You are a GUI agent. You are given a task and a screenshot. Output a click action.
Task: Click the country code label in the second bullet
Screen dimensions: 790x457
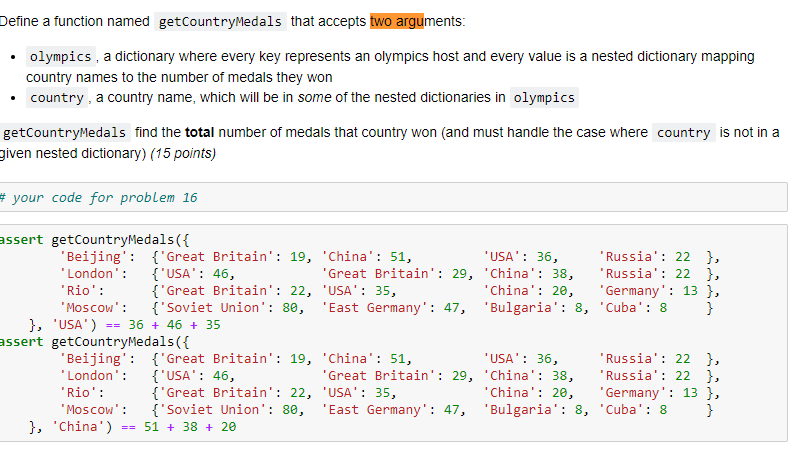coord(57,97)
